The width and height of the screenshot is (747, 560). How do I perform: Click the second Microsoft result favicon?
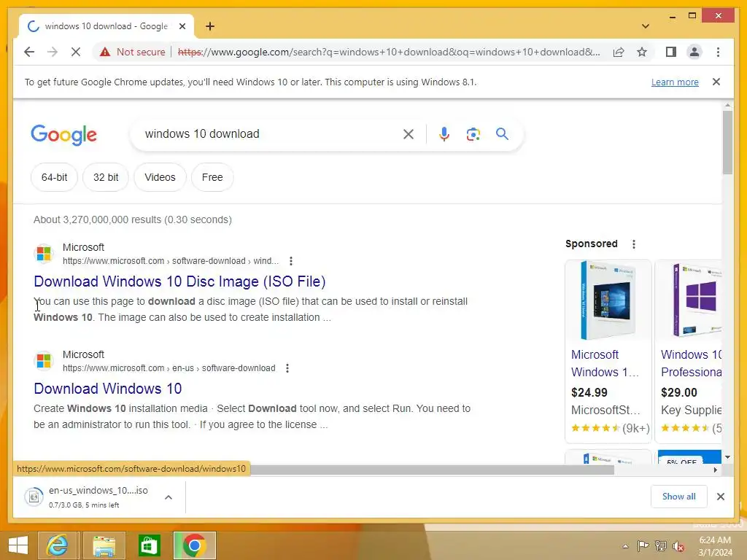(44, 361)
